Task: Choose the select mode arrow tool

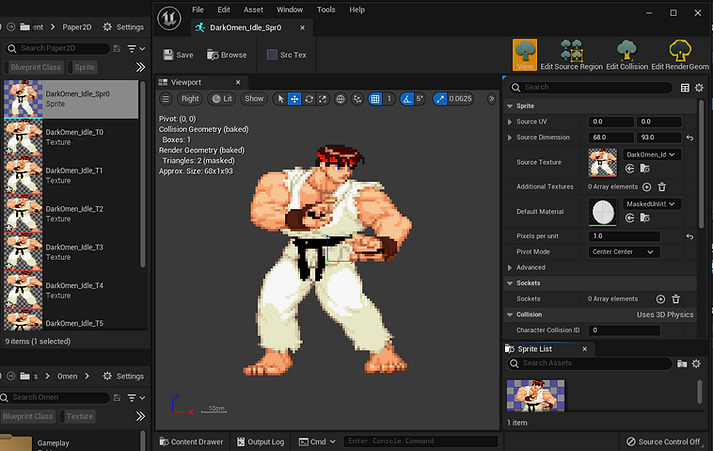Action: click(x=281, y=99)
